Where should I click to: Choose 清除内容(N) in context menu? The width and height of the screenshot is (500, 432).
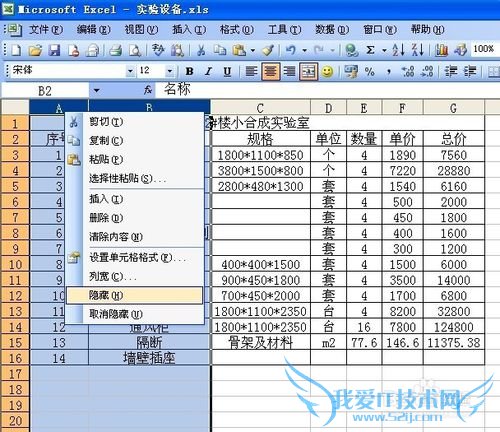coord(135,237)
